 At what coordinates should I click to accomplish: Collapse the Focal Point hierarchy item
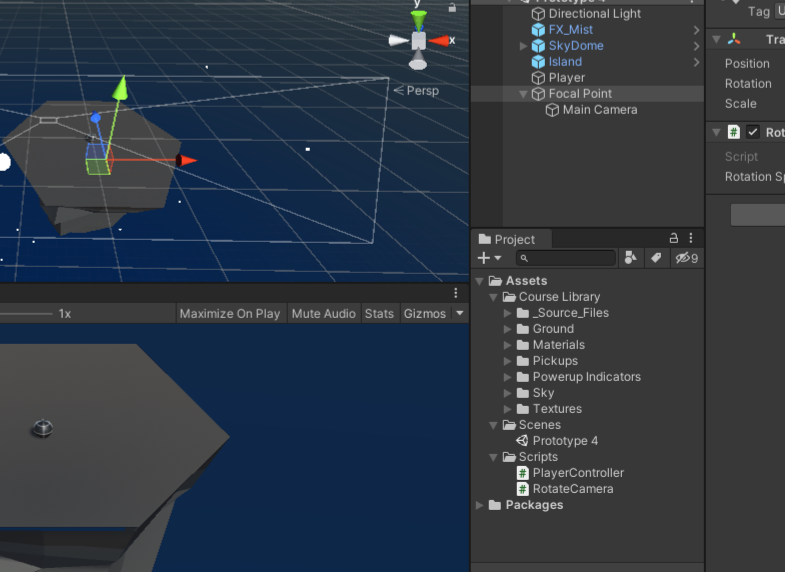(x=524, y=94)
